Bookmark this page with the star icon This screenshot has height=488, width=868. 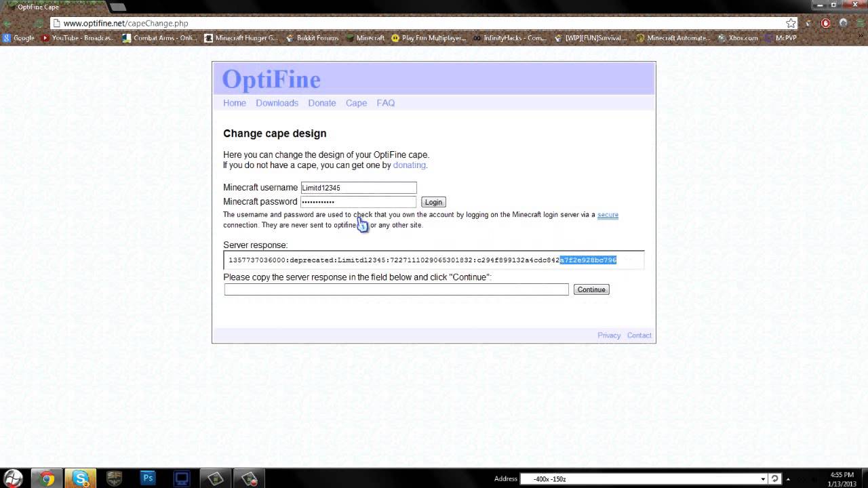pyautogui.click(x=791, y=23)
